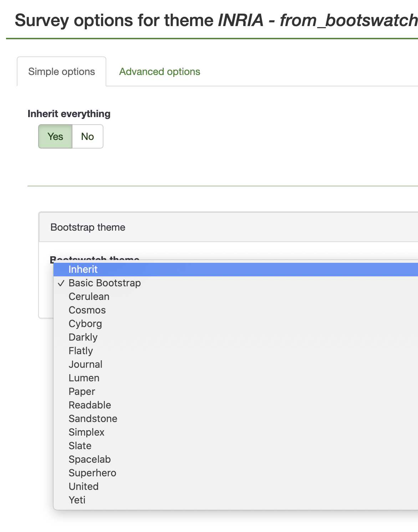Select Sandstone in the theme list

pos(93,419)
